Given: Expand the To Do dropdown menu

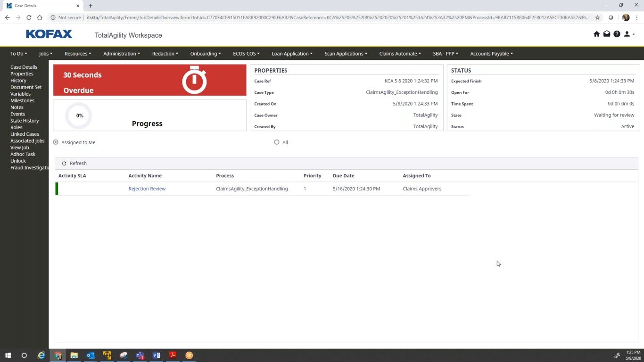Looking at the screenshot, I should pos(19,54).
